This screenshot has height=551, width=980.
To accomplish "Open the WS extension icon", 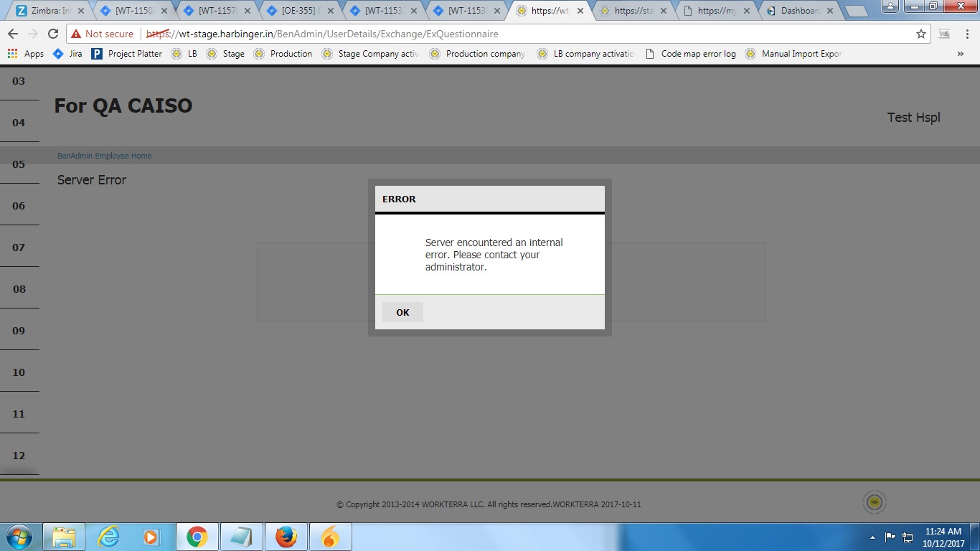I will coord(944,34).
